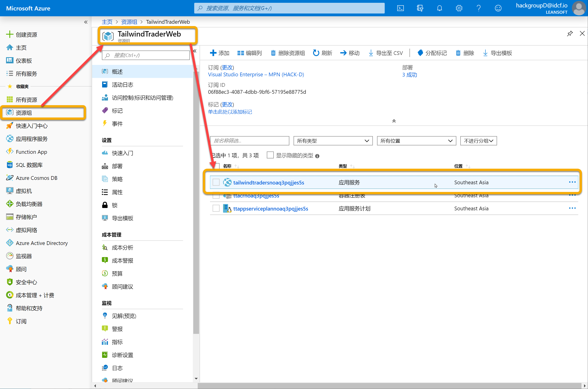Collapse the left portal sidebar
The height and width of the screenshot is (389, 588).
point(86,22)
